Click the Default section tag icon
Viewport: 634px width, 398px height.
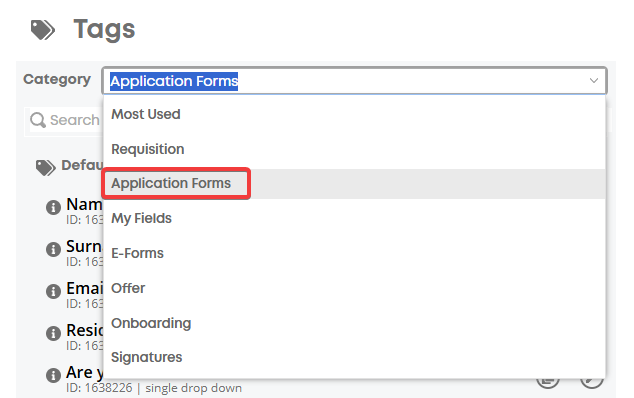45,167
